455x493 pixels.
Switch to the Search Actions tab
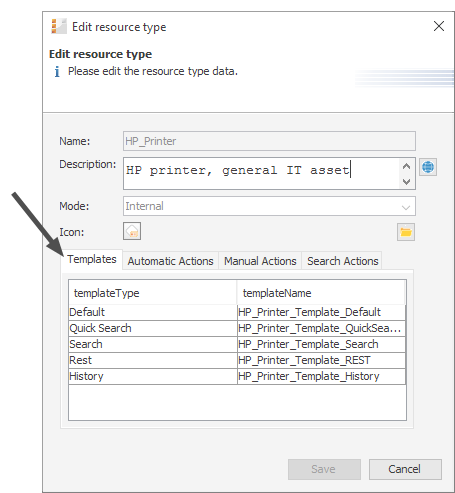point(342,261)
